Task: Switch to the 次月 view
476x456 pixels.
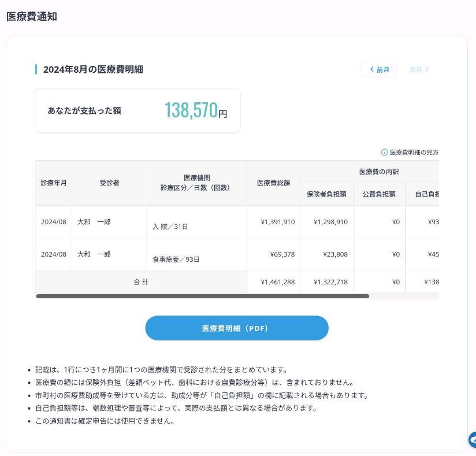Action: 417,69
